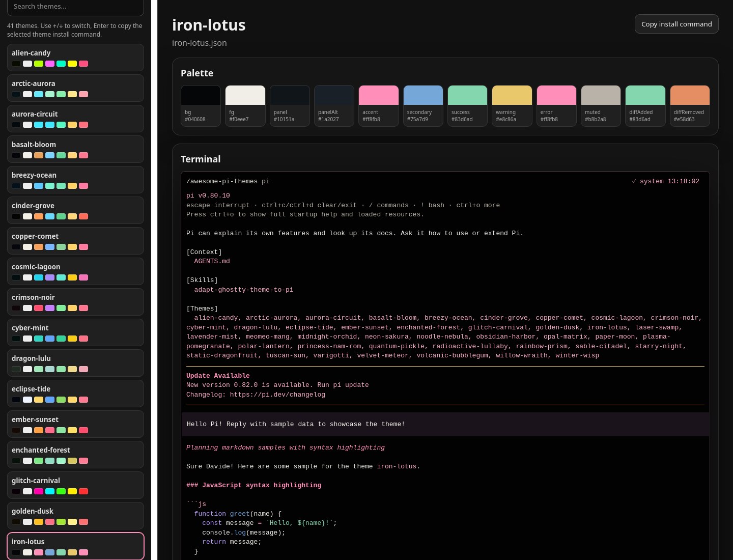Click the "Update Available" heading
The width and height of the screenshot is (733, 560).
[218, 376]
